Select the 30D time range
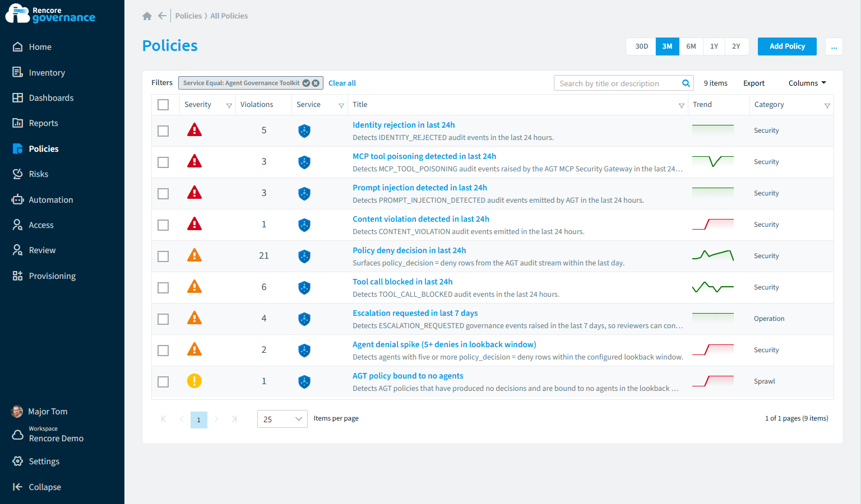Image resolution: width=861 pixels, height=504 pixels. tap(641, 46)
